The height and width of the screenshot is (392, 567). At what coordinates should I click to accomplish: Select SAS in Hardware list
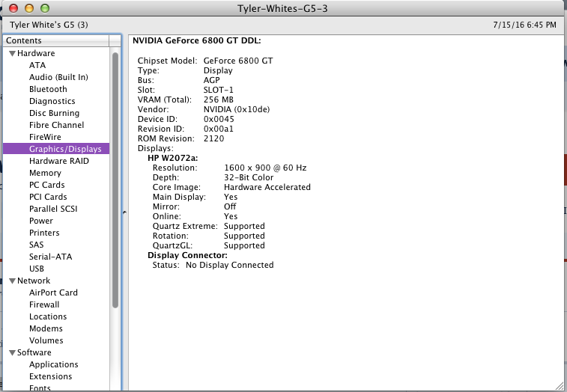pos(36,245)
